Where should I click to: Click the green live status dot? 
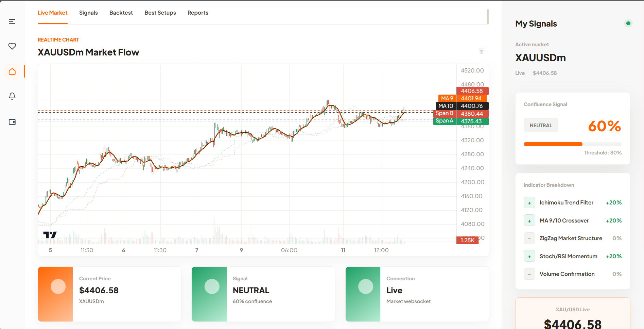[x=628, y=23]
